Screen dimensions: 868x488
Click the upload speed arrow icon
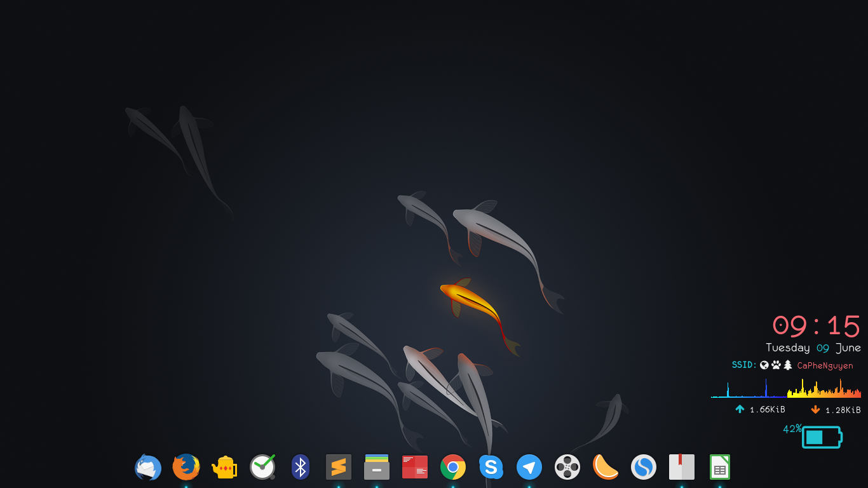tap(740, 409)
